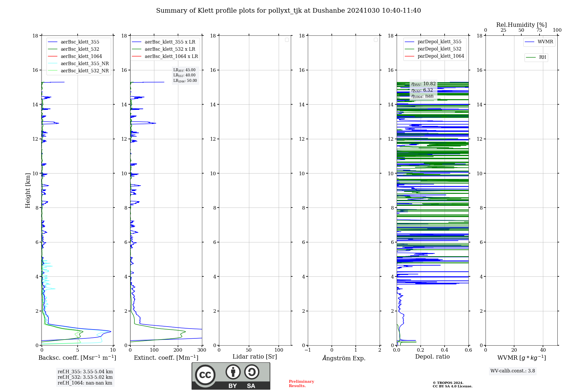Screen dimensions: 577x392
Task: Click the η355: 10.82 annotation
Action: 424,84
